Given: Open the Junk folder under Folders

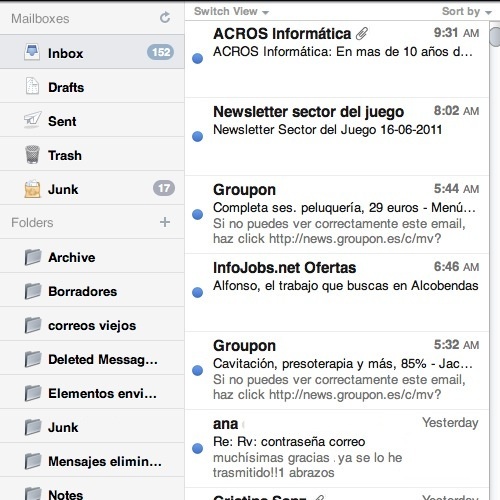Looking at the screenshot, I should [92, 426].
